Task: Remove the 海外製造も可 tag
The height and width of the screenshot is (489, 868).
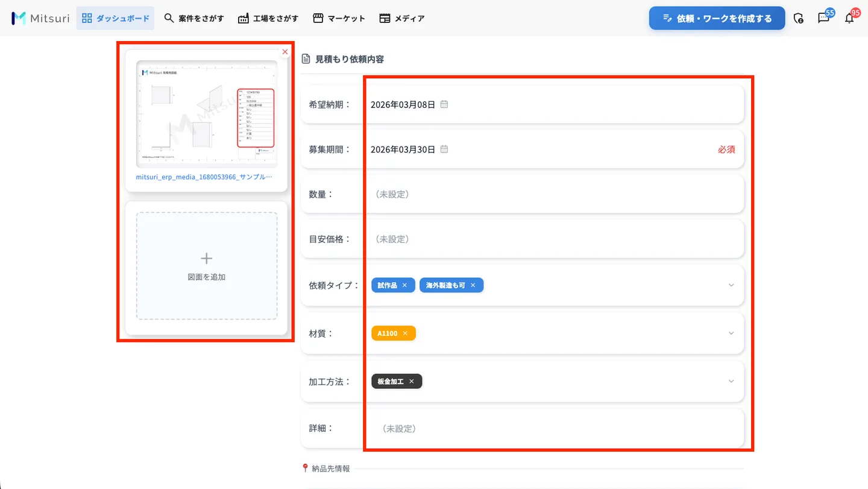Action: click(473, 285)
